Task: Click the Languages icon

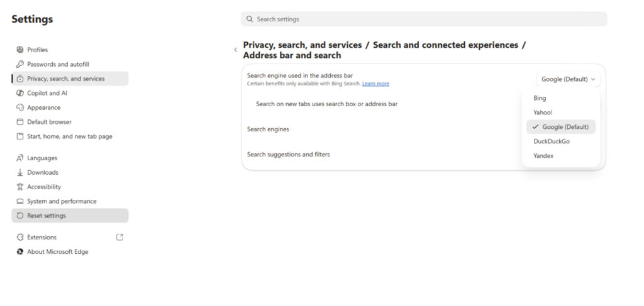Action: tap(19, 158)
